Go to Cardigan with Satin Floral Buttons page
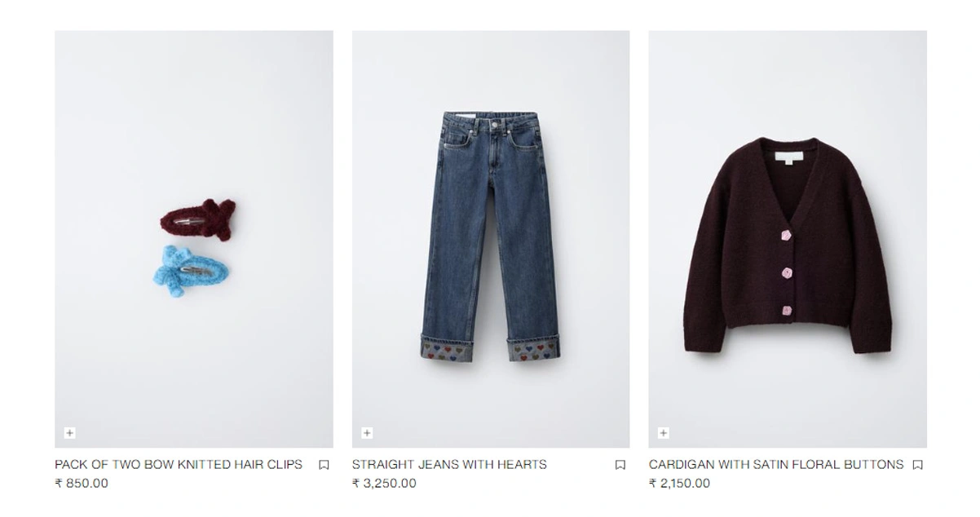980x517 pixels. tap(776, 464)
